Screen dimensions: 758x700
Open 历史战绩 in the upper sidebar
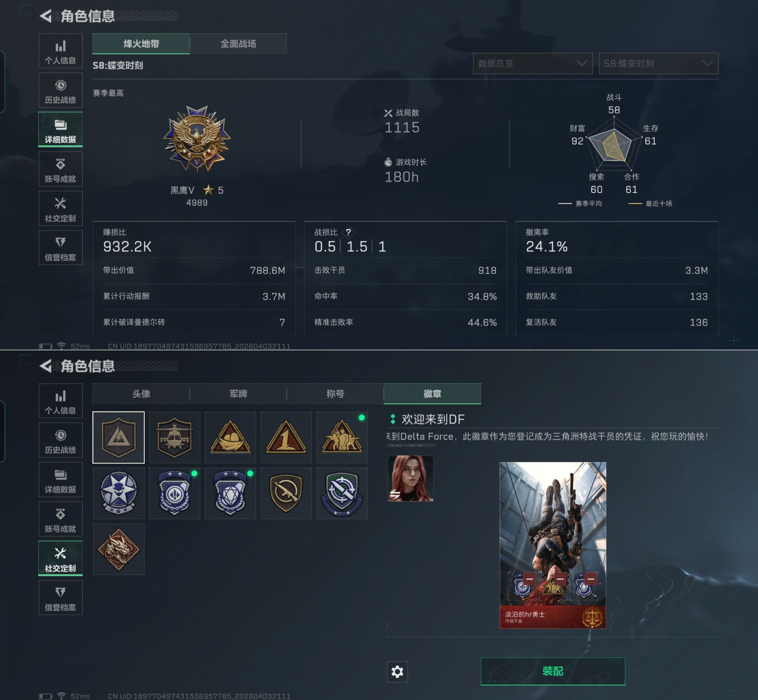click(x=61, y=90)
